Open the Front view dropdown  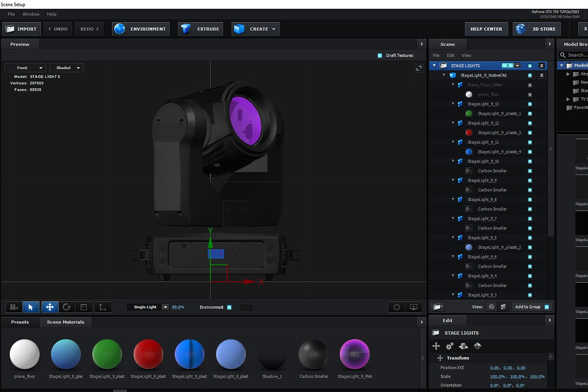coord(25,68)
